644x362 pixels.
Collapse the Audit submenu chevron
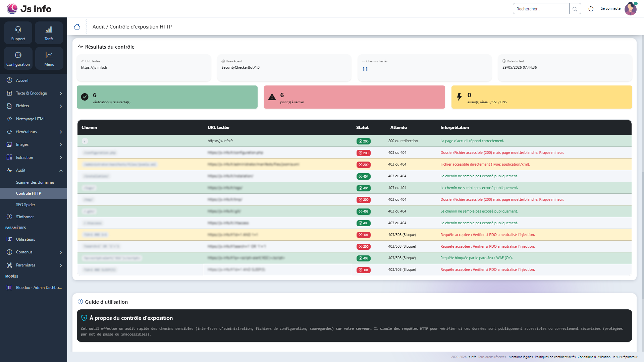(x=61, y=171)
